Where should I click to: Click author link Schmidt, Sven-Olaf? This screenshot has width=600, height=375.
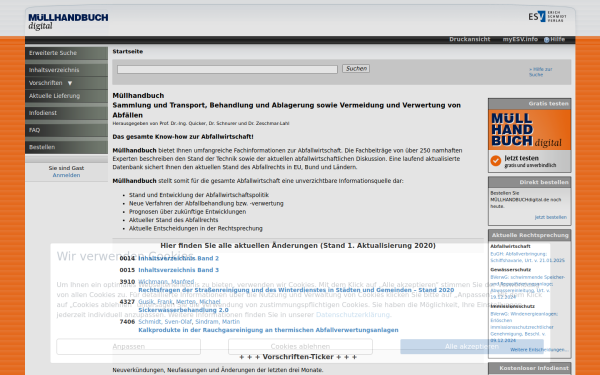click(x=165, y=322)
